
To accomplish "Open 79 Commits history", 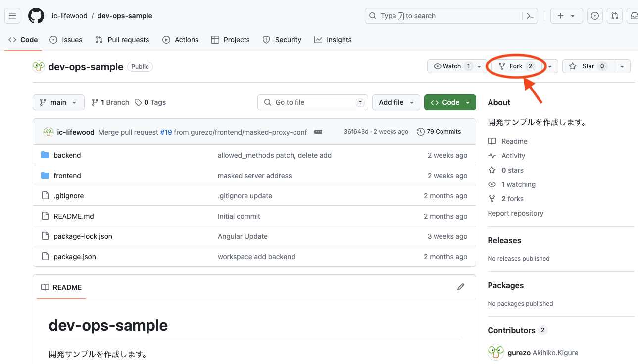I will [439, 132].
